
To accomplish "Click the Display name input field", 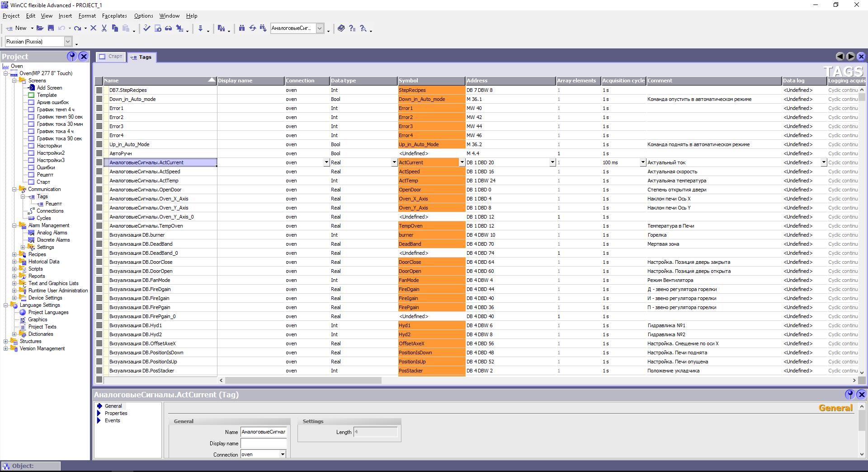I will [x=263, y=443].
